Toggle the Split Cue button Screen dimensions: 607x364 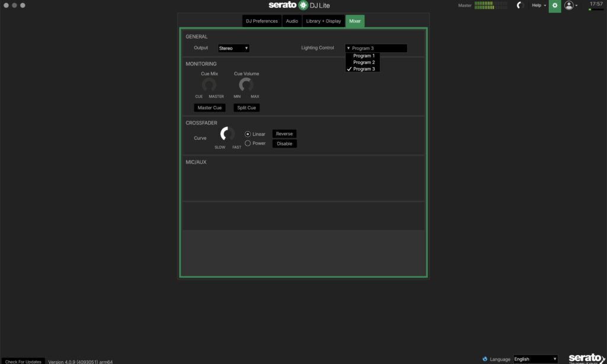(x=246, y=108)
